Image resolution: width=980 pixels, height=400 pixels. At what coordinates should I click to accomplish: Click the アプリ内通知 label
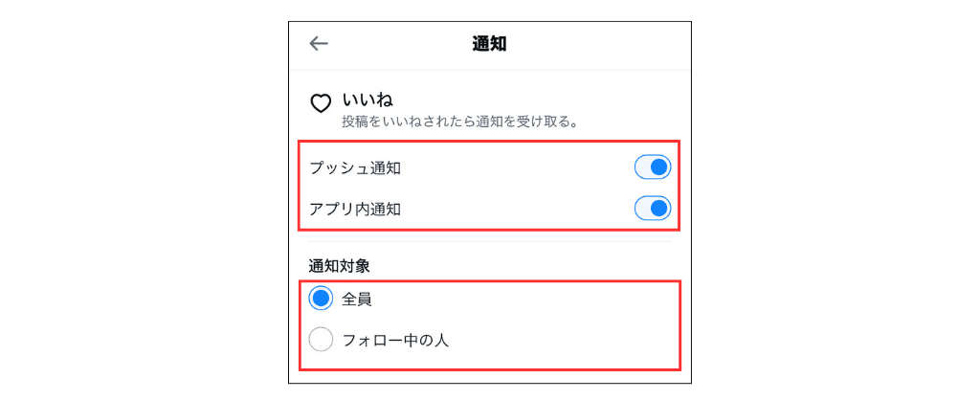355,209
